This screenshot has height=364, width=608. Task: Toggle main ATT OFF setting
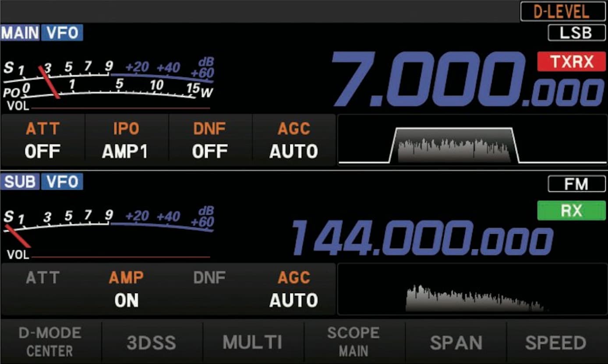(42, 140)
